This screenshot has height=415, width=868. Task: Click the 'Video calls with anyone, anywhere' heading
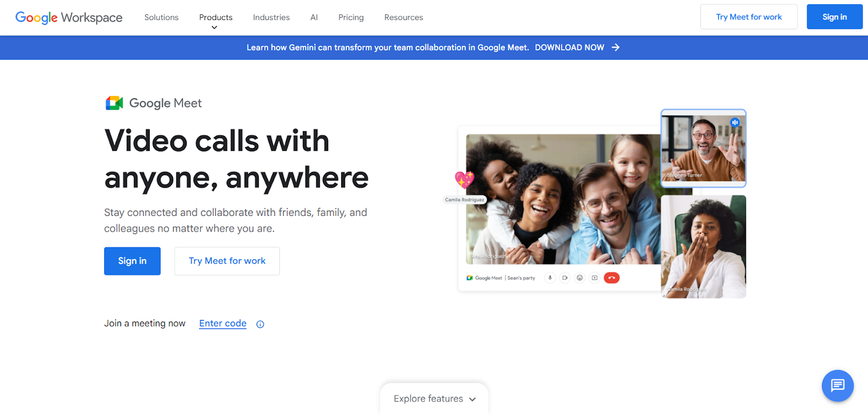click(x=237, y=159)
